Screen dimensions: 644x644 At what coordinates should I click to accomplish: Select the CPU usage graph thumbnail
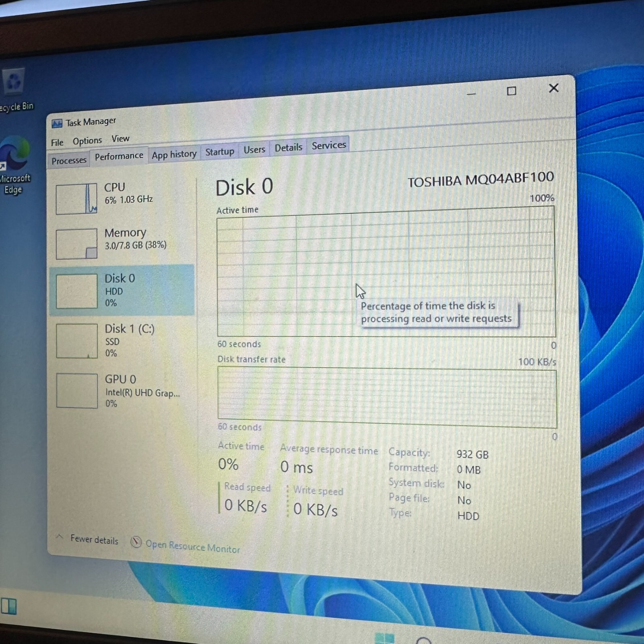(x=76, y=199)
